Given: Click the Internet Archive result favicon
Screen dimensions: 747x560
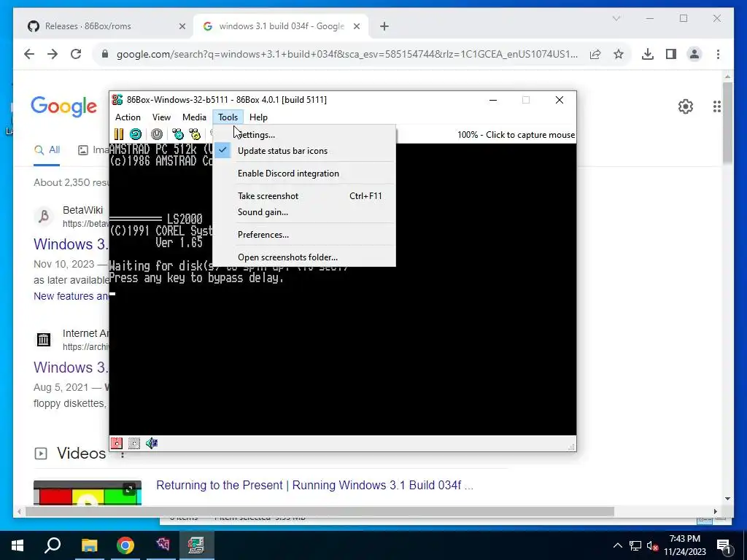Looking at the screenshot, I should pos(43,340).
